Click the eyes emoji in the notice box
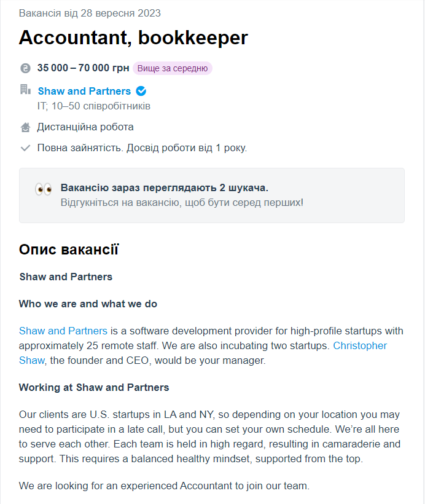Screen dimensions: 425x504 [43, 189]
